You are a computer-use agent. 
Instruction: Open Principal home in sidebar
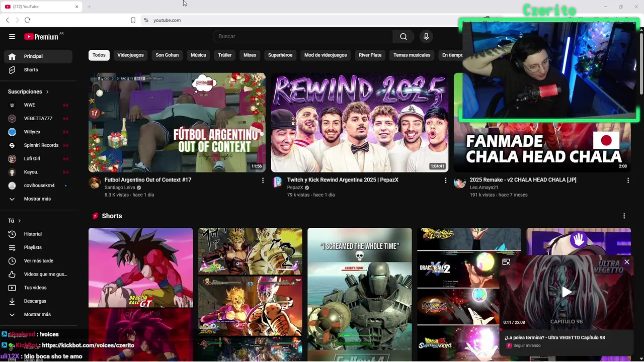[38, 56]
